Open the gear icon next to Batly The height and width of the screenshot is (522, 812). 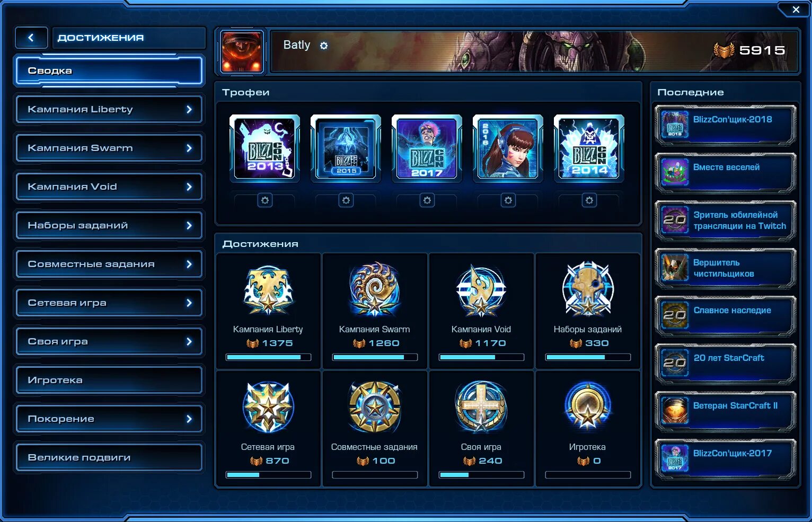(324, 46)
